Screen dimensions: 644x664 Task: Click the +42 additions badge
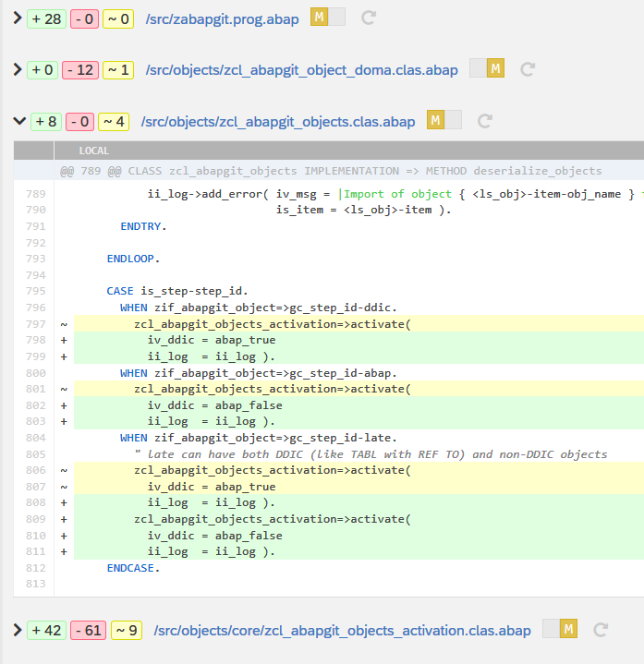(46, 631)
